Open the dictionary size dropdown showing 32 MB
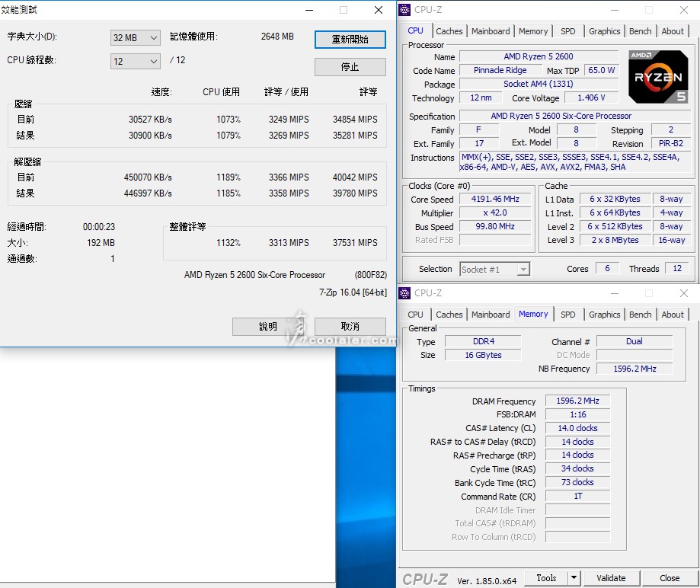The image size is (700, 588). 135,37
